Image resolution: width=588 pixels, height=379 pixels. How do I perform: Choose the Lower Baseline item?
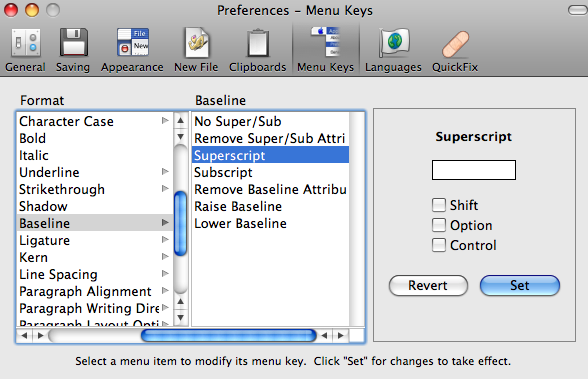tap(270, 223)
